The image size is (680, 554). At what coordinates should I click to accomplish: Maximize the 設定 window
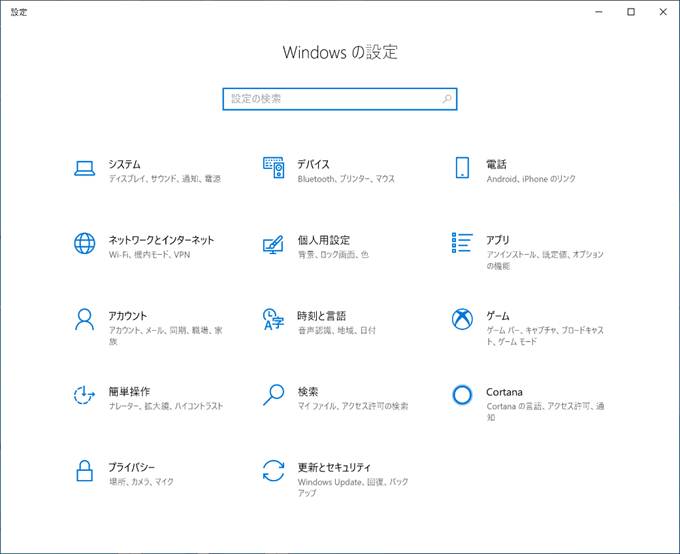630,12
